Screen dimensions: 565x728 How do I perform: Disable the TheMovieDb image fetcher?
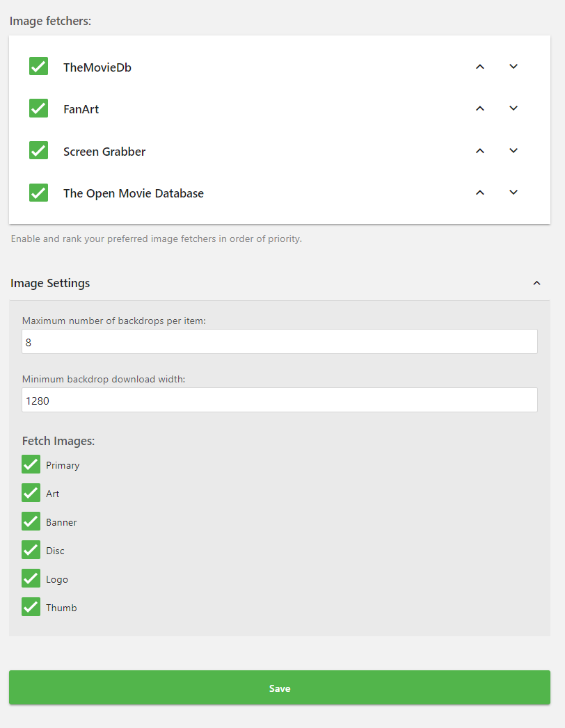coord(38,67)
